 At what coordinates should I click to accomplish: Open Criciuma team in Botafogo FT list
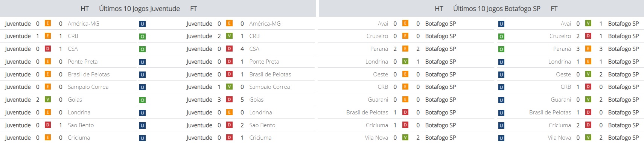point(560,125)
